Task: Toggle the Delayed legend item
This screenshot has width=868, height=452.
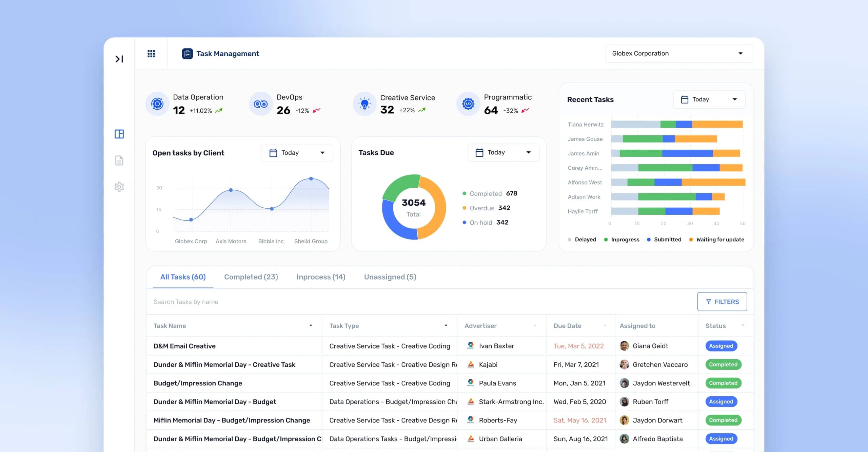Action: point(582,240)
